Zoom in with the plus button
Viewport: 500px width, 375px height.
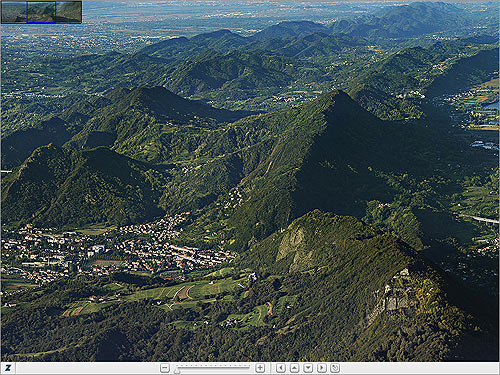tap(260, 368)
